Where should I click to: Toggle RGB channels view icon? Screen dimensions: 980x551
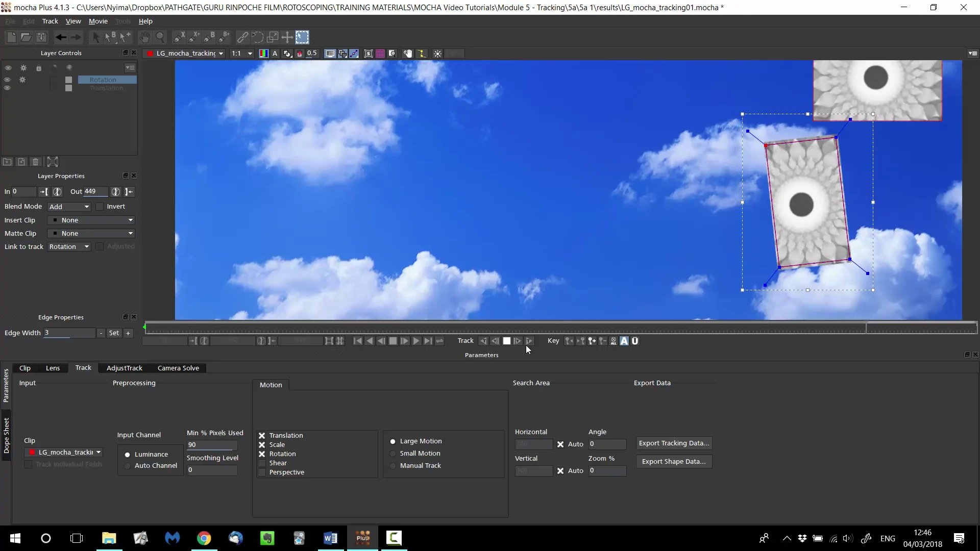point(263,54)
